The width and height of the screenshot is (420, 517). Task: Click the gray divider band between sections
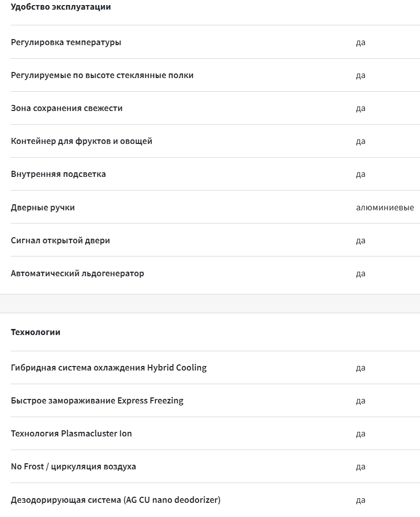tap(210, 304)
